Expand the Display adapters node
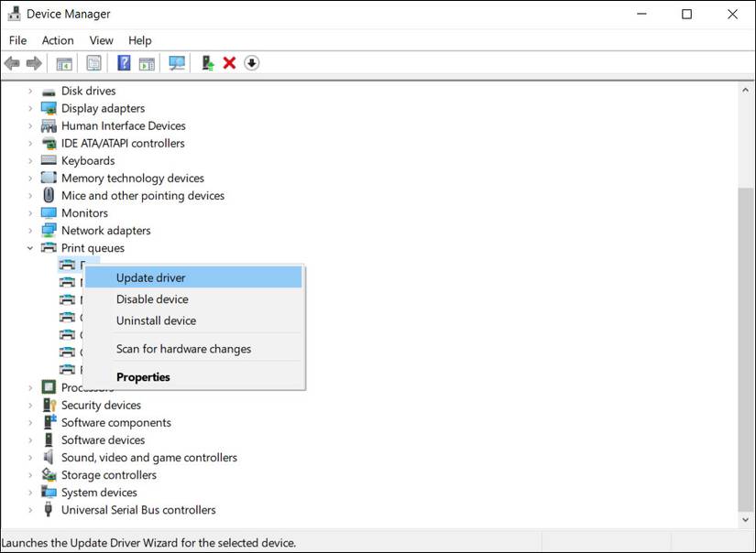 (x=30, y=108)
